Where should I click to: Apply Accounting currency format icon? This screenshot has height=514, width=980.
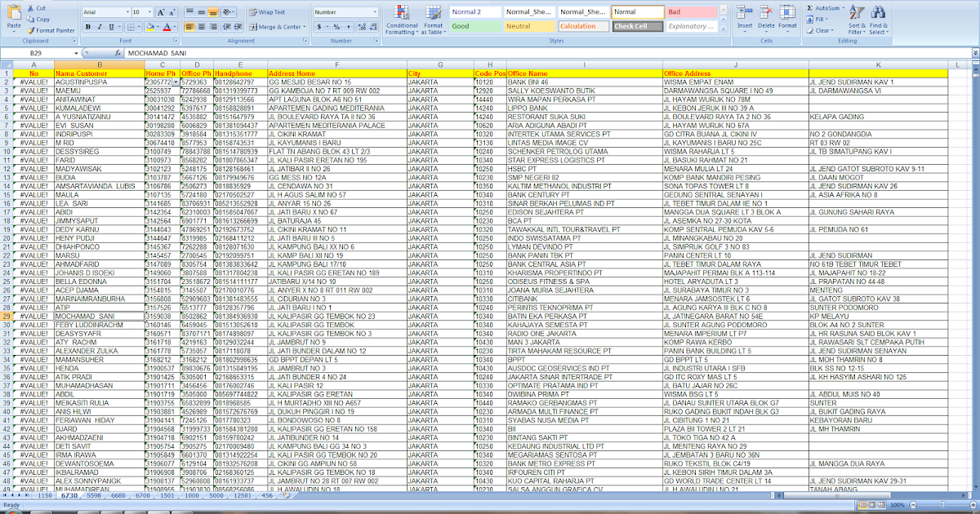click(x=320, y=27)
